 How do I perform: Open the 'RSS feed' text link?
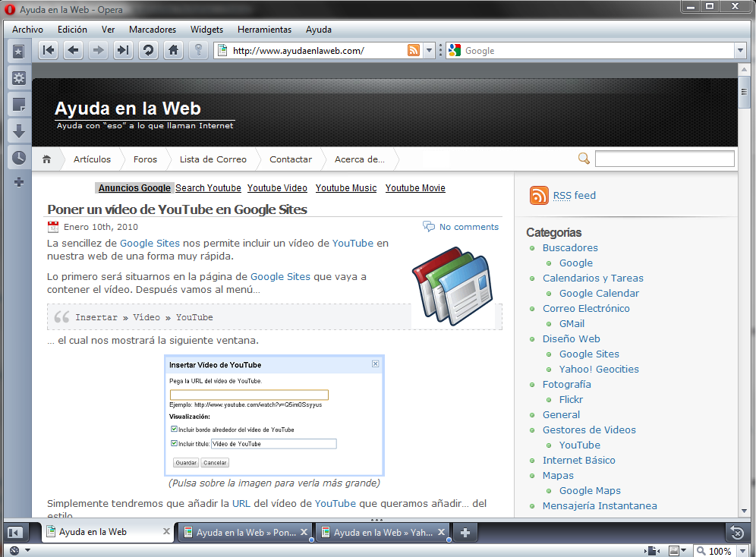tap(575, 195)
